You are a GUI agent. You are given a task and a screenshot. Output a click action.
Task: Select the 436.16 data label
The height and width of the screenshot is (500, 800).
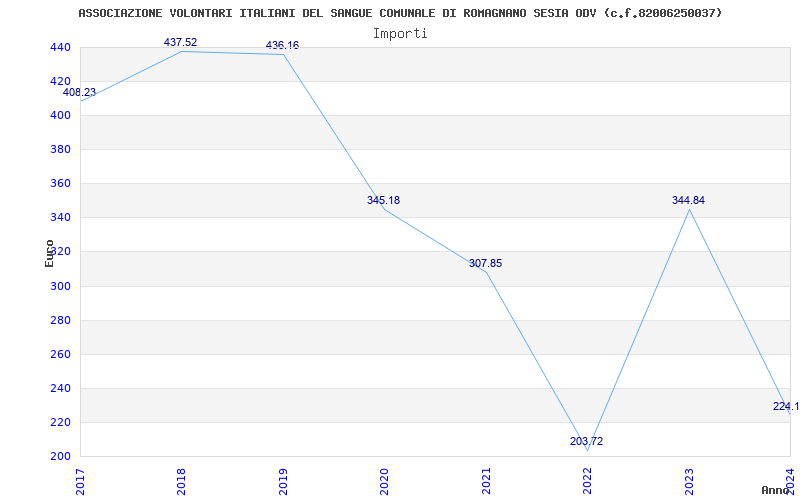[x=282, y=45]
